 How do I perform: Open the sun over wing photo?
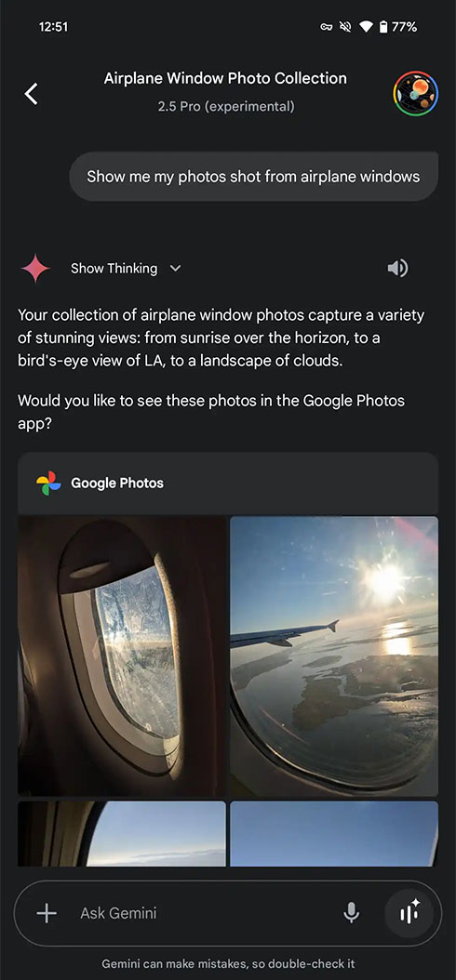(x=334, y=656)
